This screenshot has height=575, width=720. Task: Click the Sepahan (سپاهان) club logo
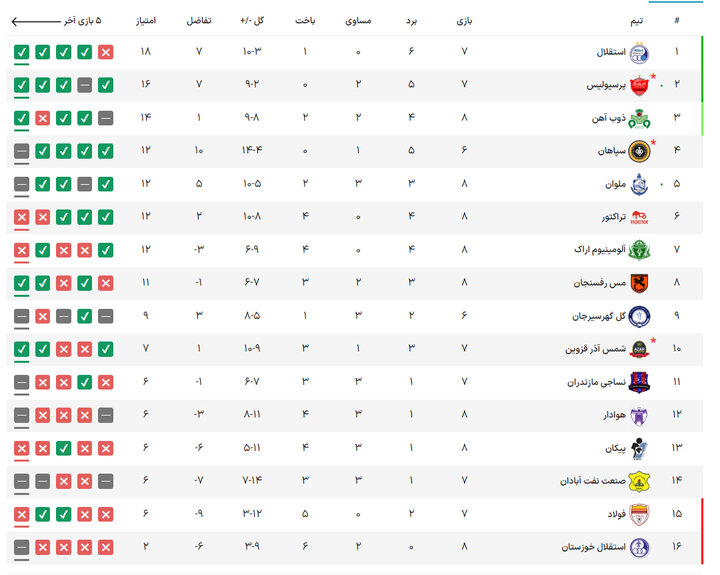641,151
